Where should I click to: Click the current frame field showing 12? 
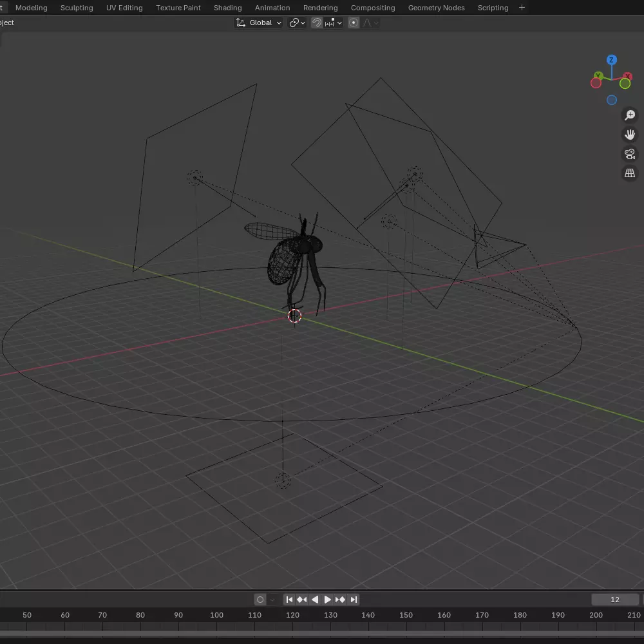coord(615,600)
